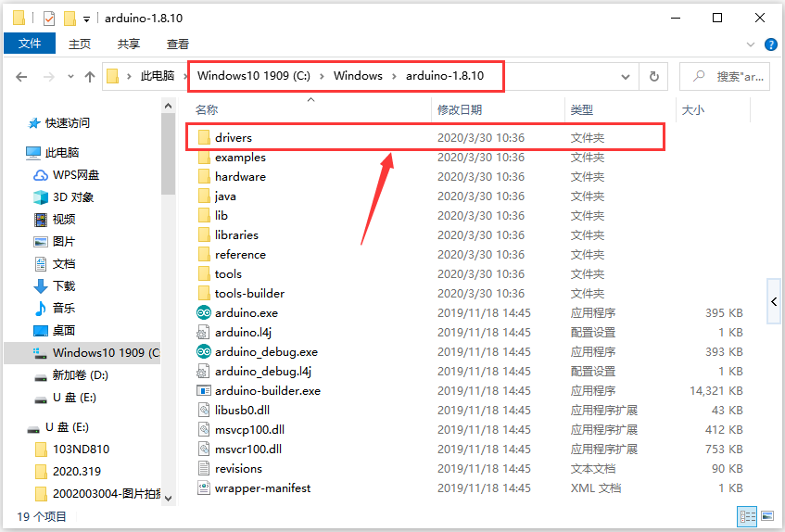This screenshot has height=532, width=785.
Task: Click the 此电脑 breadcrumb segment
Action: tap(158, 76)
